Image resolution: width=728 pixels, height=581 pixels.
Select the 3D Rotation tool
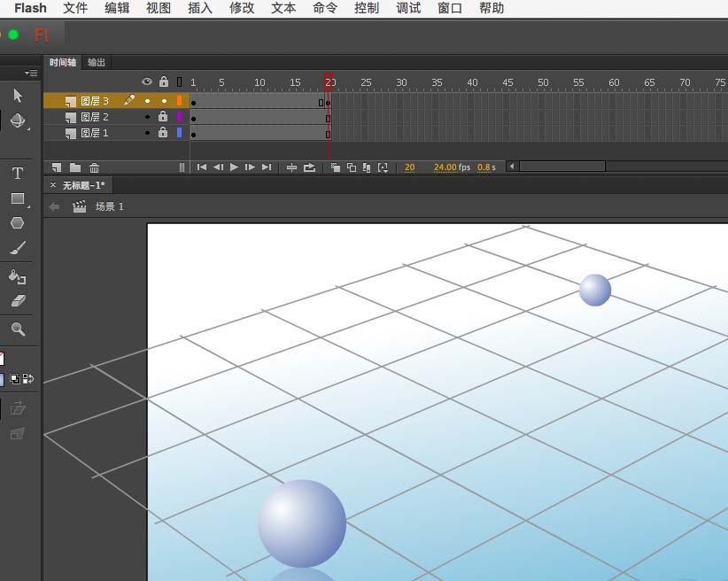[x=18, y=120]
